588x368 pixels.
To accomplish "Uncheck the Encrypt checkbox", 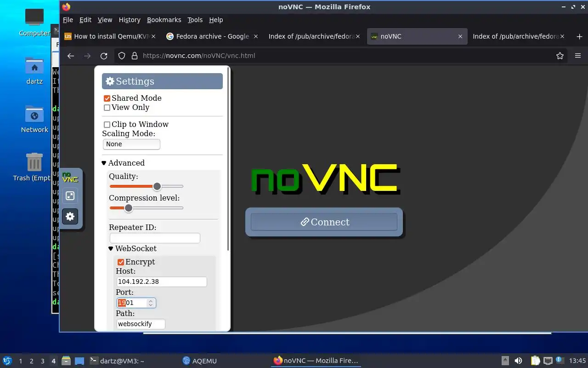I will [x=121, y=262].
